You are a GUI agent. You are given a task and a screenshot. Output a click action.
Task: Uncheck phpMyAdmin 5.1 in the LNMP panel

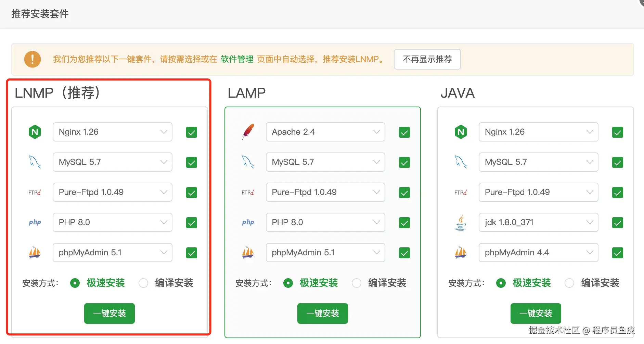pyautogui.click(x=192, y=253)
